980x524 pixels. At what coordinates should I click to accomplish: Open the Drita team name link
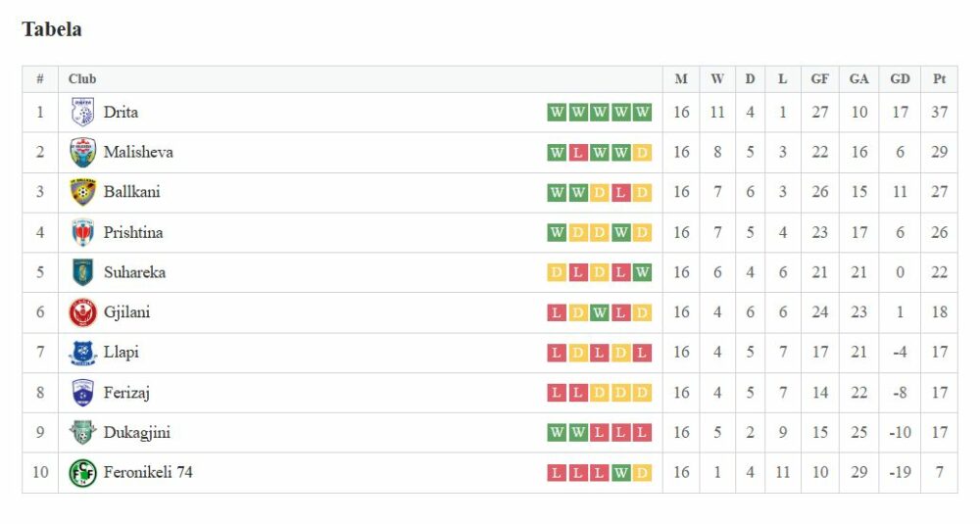[x=121, y=113]
